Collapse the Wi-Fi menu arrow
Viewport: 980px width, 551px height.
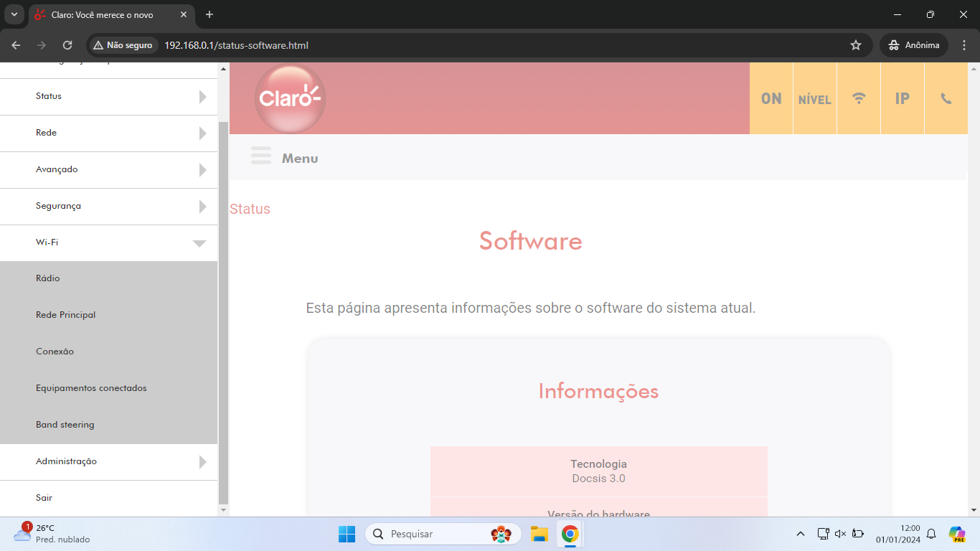coord(199,243)
